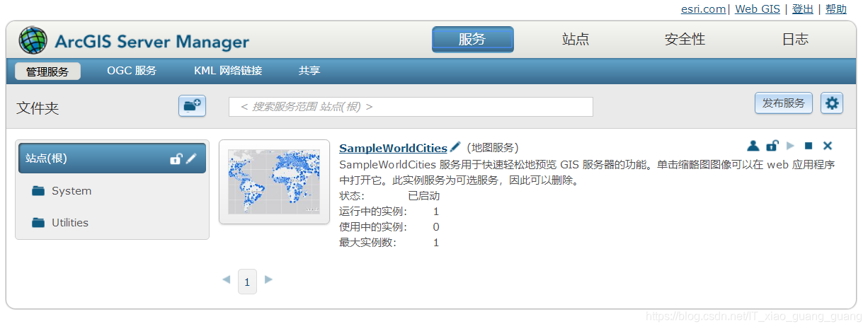Select the 共享 sub-tab
Image resolution: width=868 pixels, height=329 pixels.
click(x=309, y=71)
